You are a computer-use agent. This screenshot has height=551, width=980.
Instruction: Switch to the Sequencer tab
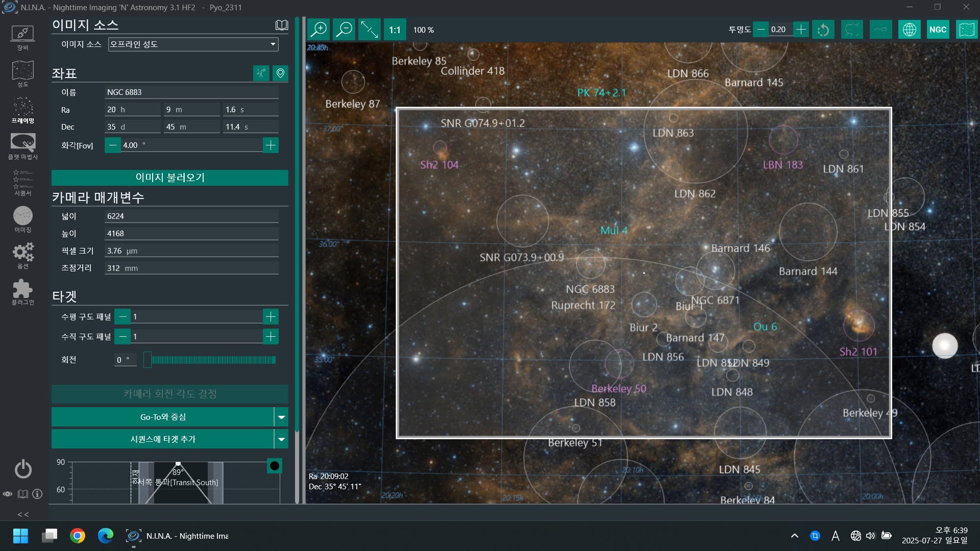[x=22, y=183]
